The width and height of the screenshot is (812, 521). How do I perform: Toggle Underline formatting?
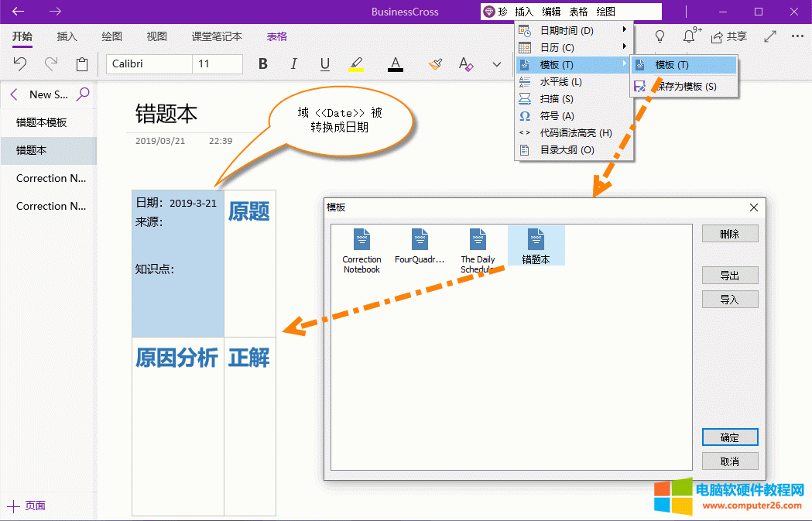324,64
